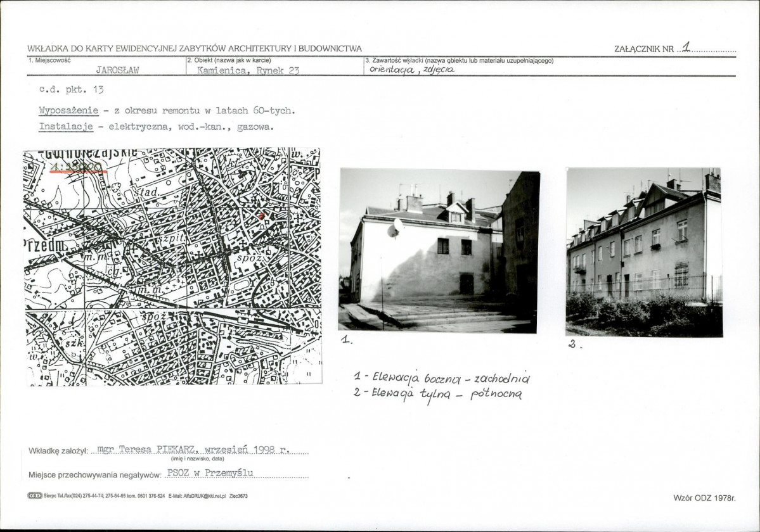Click the 'ZAŁĄCZNIK NR' label

[644, 49]
